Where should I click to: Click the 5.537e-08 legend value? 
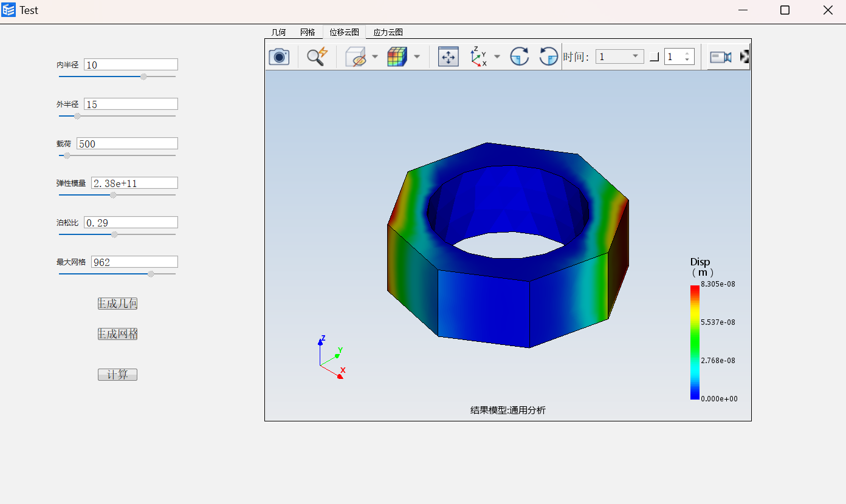coord(718,322)
